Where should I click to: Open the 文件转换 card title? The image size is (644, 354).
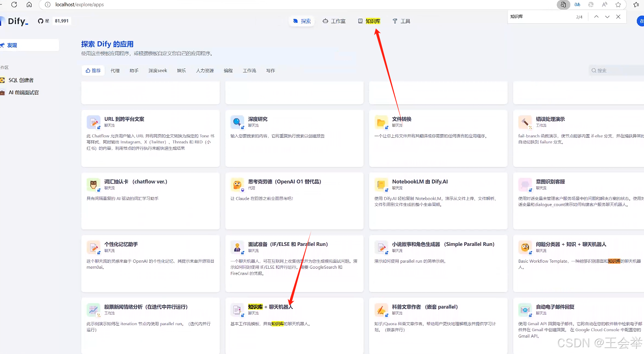tap(401, 119)
